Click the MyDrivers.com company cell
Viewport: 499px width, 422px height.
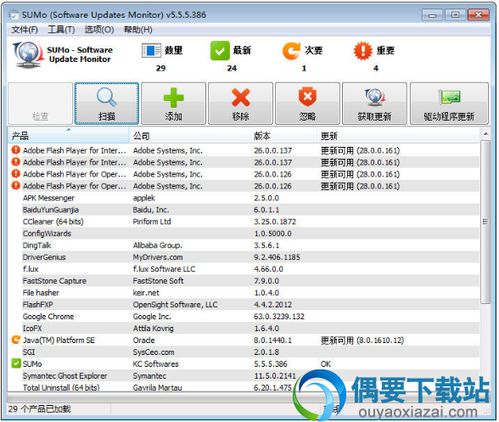pyautogui.click(x=158, y=257)
